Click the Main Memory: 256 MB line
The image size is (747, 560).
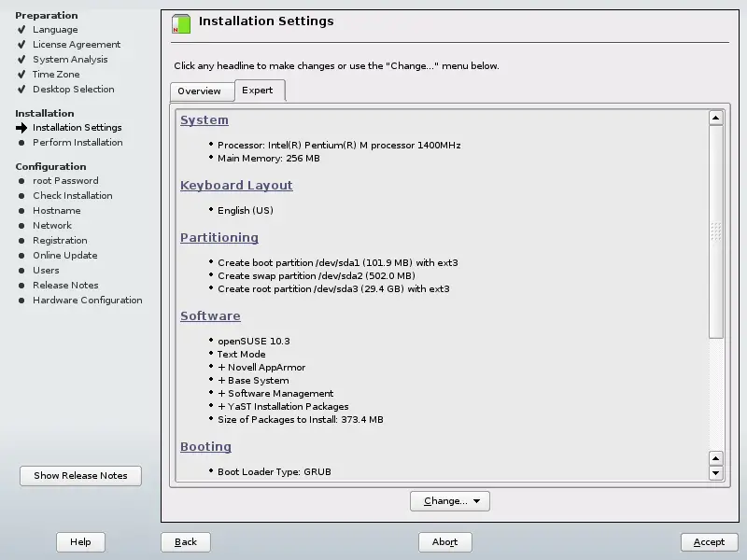coord(269,158)
